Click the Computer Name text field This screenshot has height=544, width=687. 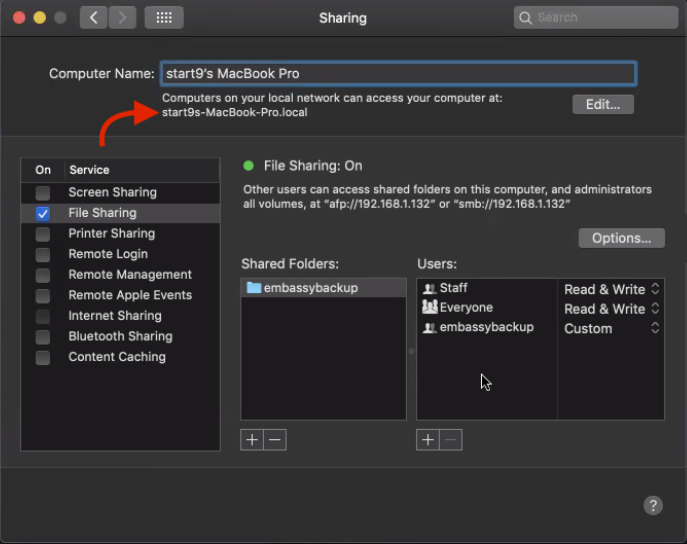[x=397, y=73]
